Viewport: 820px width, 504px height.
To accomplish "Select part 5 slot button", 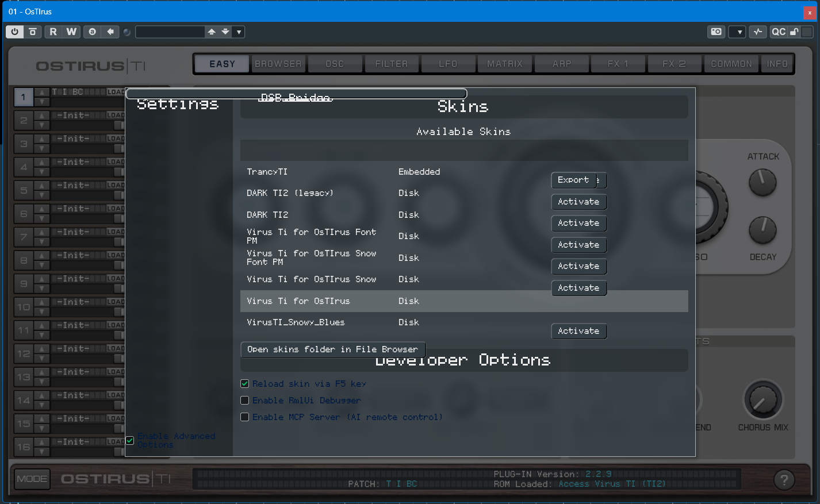I will pyautogui.click(x=24, y=190).
